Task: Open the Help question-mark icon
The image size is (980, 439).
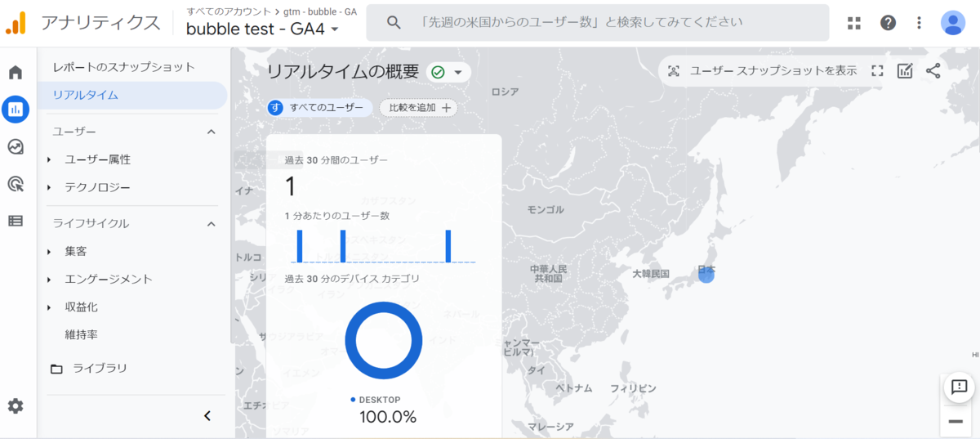Action: click(x=888, y=23)
